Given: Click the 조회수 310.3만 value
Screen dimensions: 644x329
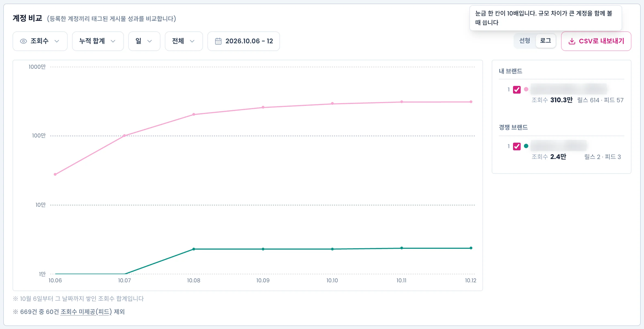Looking at the screenshot, I should [x=552, y=100].
